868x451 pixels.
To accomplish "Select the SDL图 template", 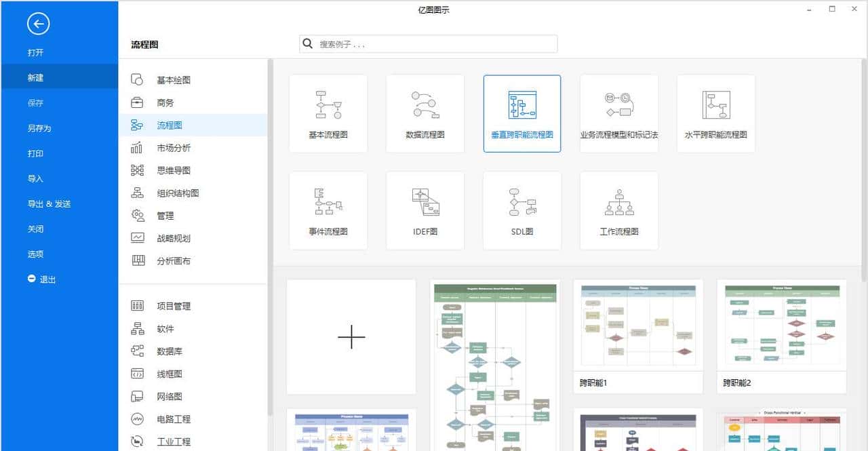I will (521, 210).
